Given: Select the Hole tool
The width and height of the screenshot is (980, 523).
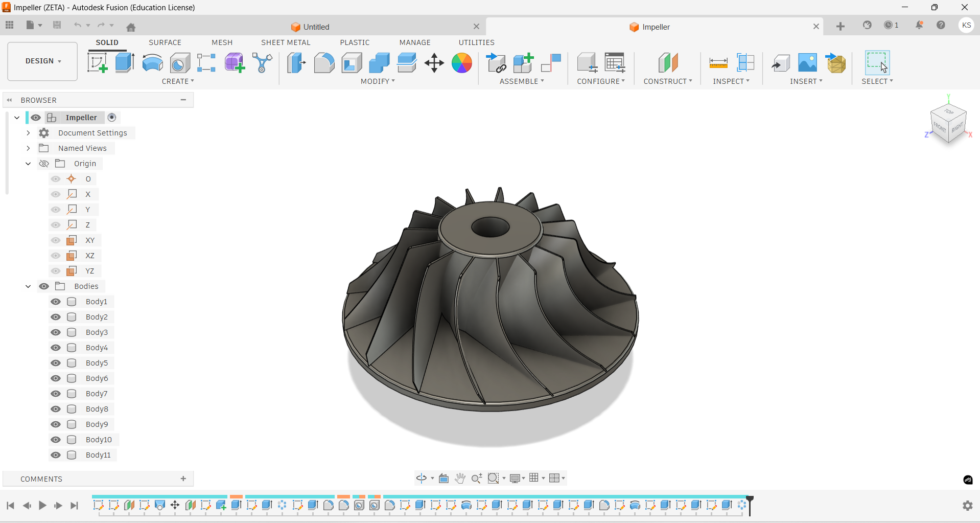Looking at the screenshot, I should [180, 63].
